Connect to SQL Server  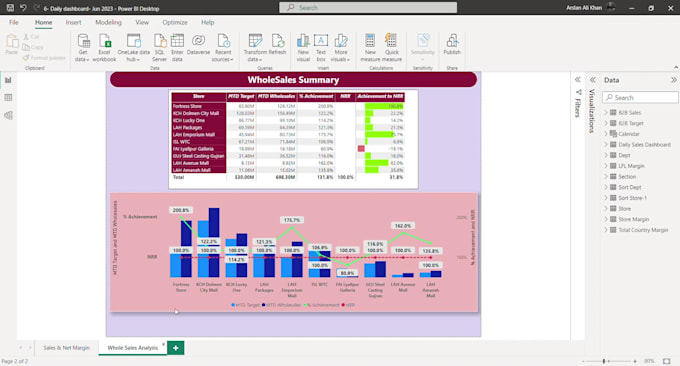[x=160, y=48]
